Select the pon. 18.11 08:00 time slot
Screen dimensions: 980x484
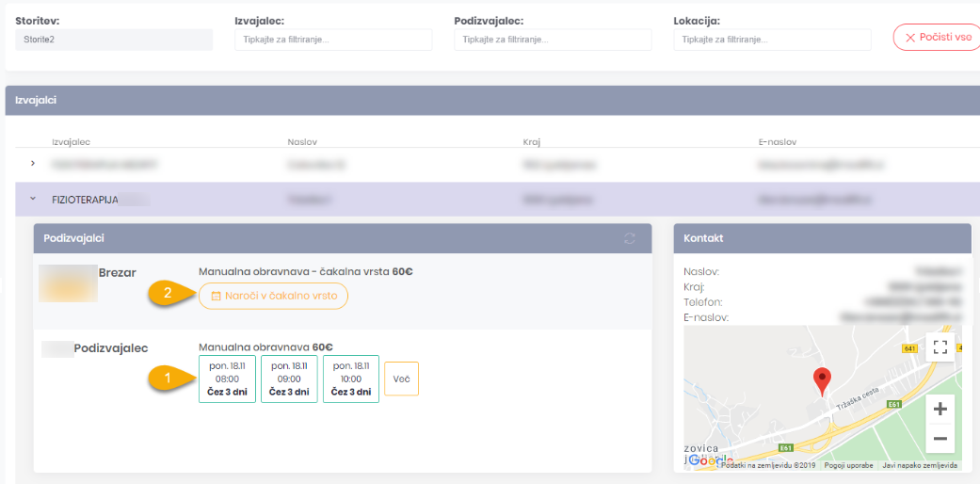click(x=227, y=379)
